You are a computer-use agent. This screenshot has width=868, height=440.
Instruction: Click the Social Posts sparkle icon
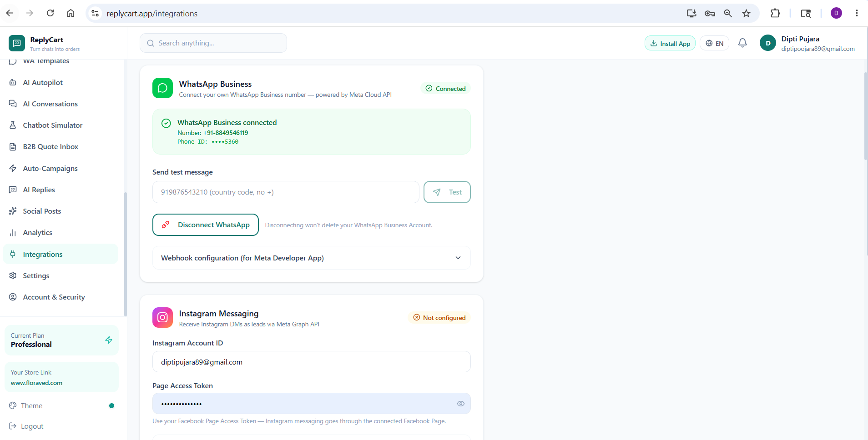[13, 211]
